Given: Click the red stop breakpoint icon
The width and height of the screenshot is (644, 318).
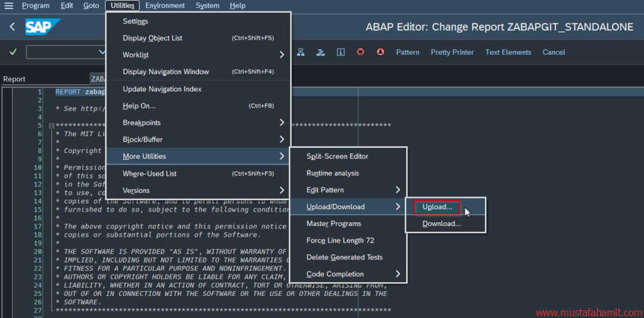Looking at the screenshot, I should (x=360, y=52).
